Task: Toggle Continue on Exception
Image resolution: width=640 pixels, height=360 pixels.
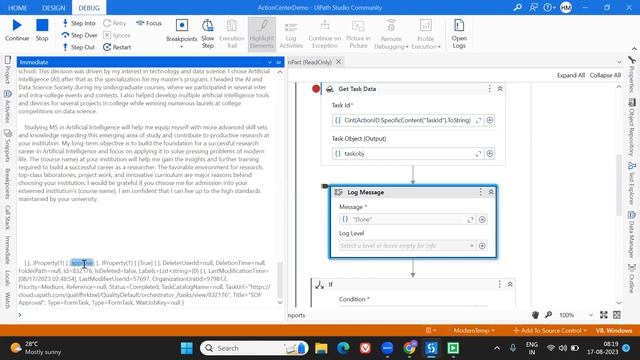Action: point(324,34)
